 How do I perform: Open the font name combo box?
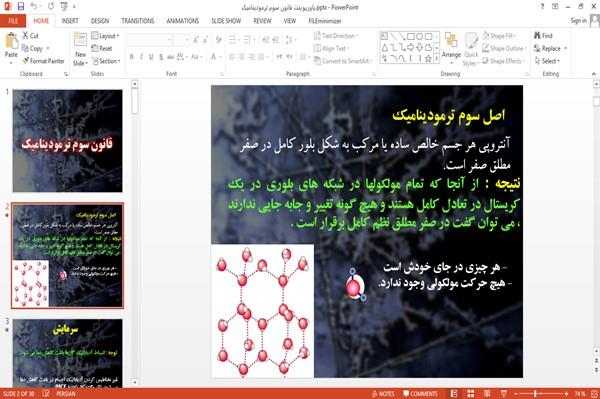tap(150, 40)
